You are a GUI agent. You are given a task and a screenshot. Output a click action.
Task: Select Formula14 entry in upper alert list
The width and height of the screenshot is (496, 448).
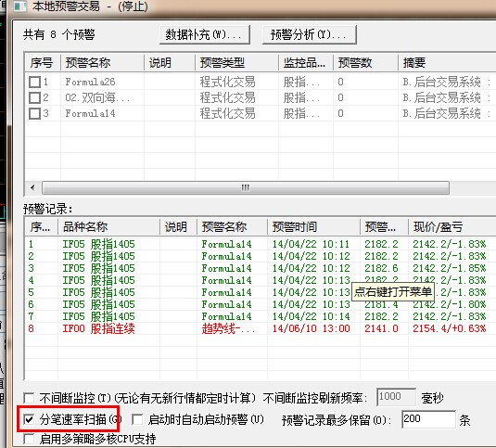pos(91,113)
